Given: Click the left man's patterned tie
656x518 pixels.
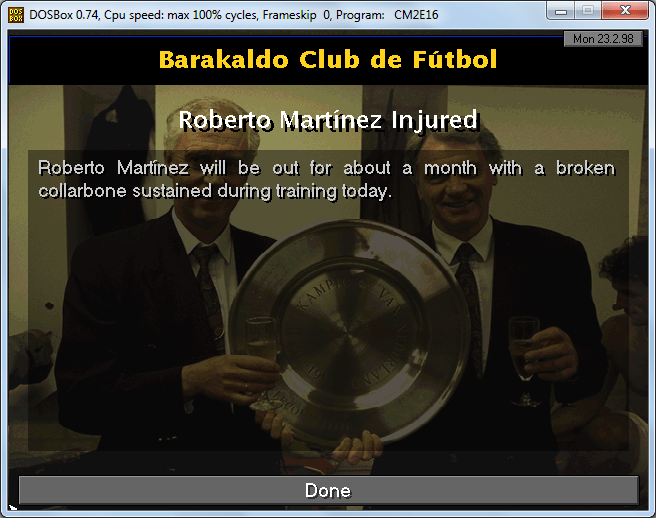Looking at the screenshot, I should point(209,293).
